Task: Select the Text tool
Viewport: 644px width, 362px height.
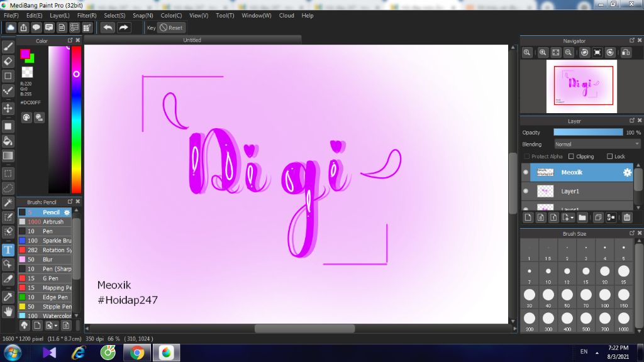Action: [x=8, y=250]
